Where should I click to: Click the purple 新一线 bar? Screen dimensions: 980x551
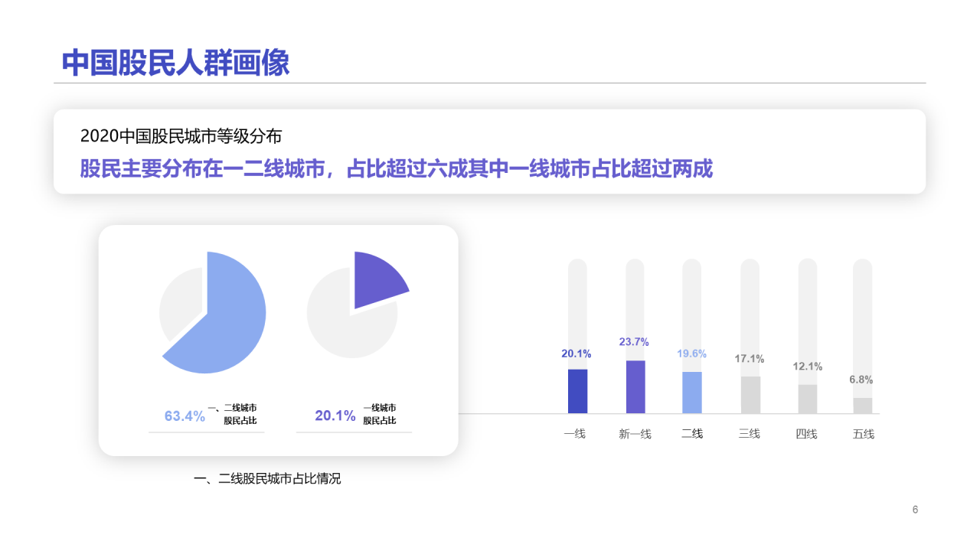[x=635, y=386]
